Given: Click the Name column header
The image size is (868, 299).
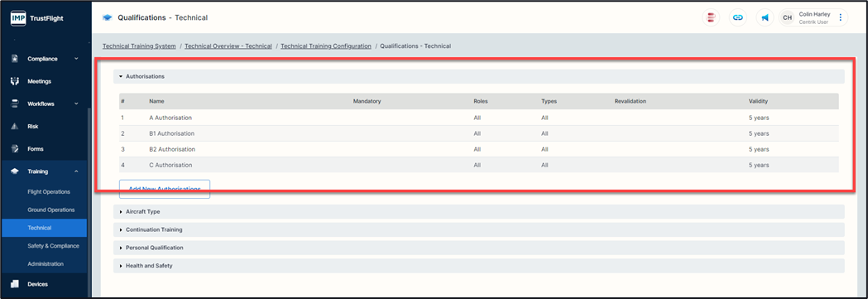Looking at the screenshot, I should pyautogui.click(x=156, y=101).
